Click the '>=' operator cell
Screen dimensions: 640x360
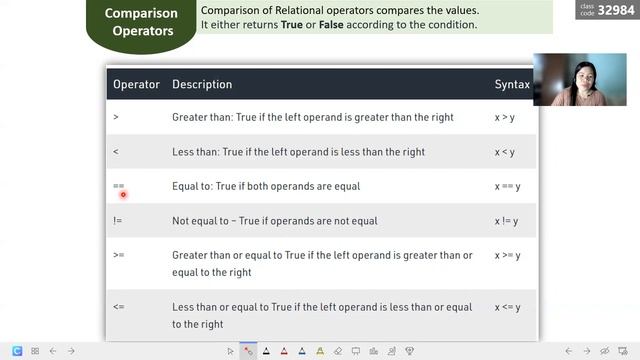[119, 255]
